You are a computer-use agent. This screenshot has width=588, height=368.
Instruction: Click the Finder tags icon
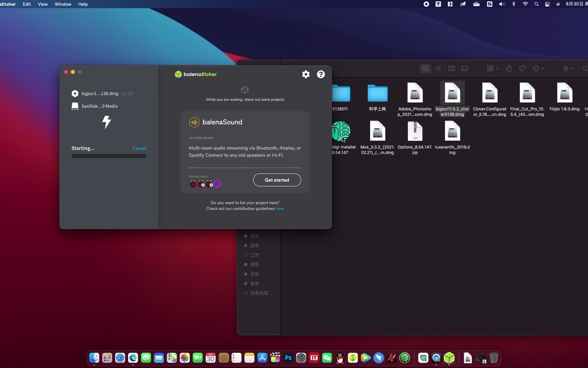(522, 68)
